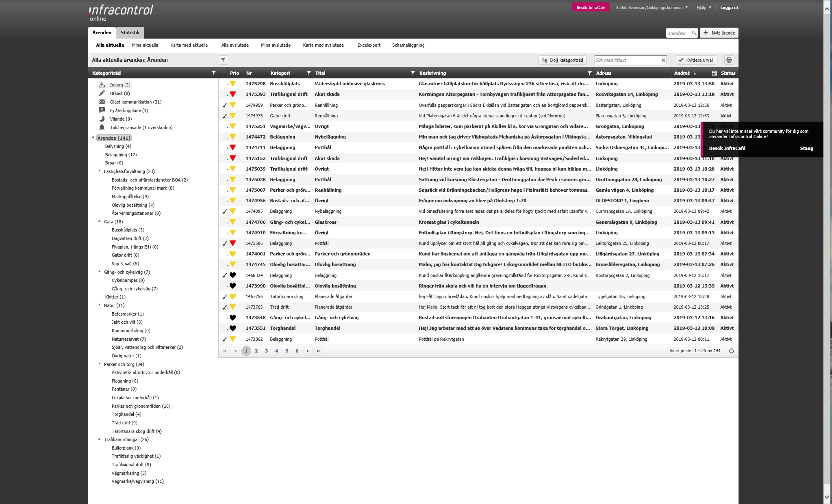The image size is (832, 504).
Task: Click Kvittera urval checkmark button
Action: click(x=695, y=60)
